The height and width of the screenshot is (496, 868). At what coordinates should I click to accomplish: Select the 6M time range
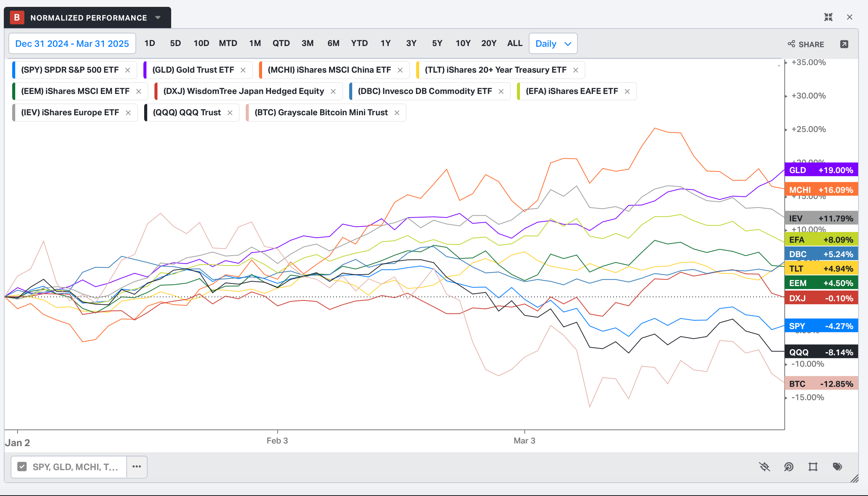pos(333,43)
